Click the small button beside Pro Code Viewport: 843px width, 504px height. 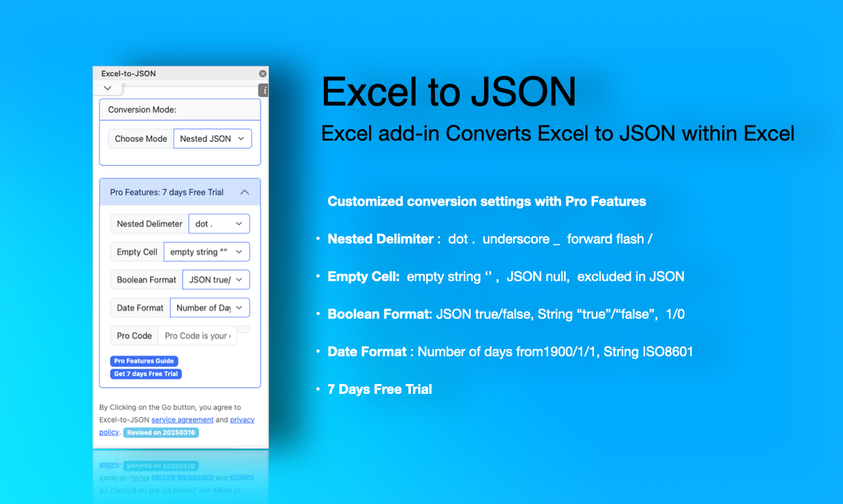point(244,330)
